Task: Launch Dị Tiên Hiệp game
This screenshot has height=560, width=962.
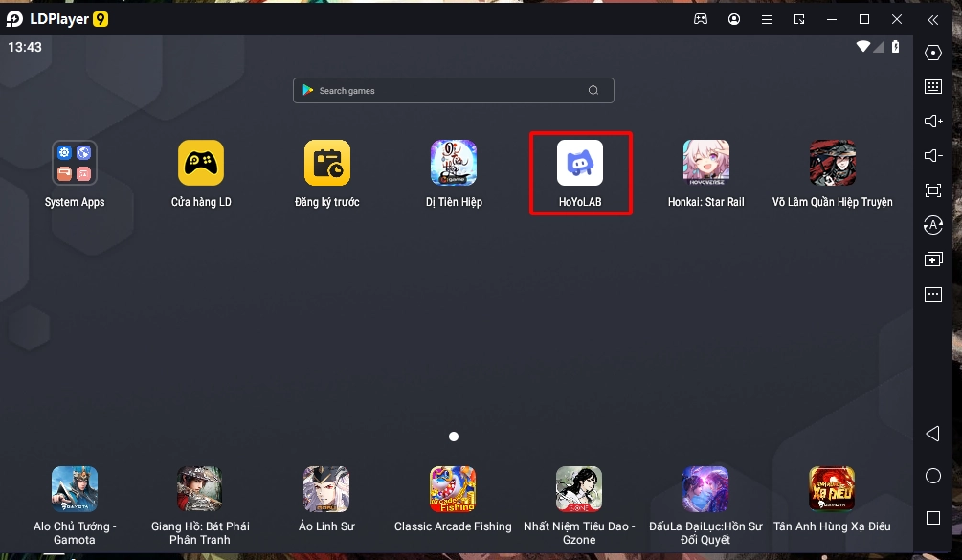Action: click(454, 163)
